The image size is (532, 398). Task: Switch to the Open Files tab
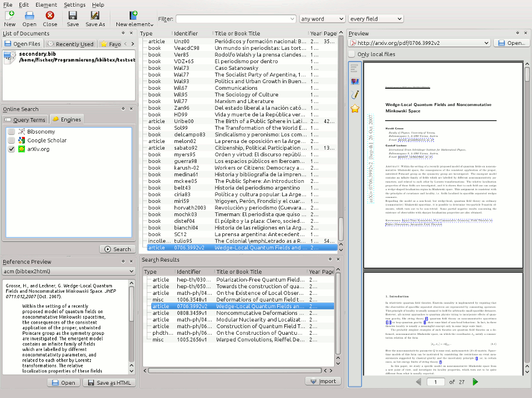(x=22, y=44)
